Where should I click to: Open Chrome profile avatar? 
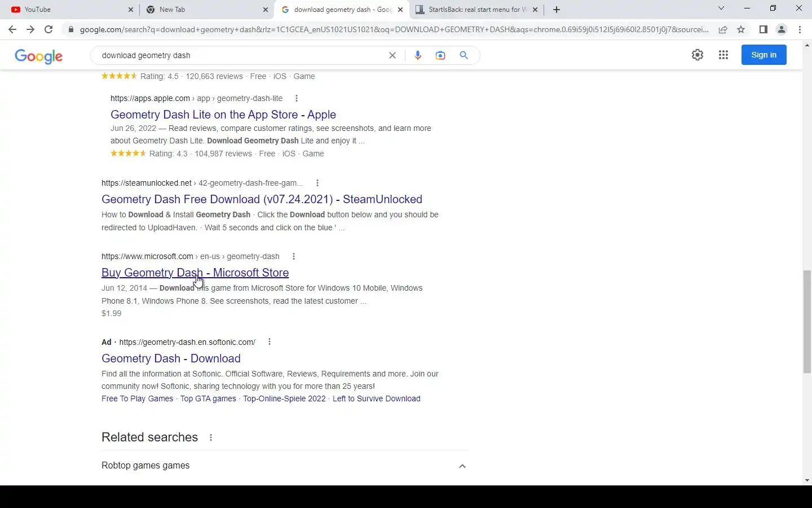pos(782,29)
